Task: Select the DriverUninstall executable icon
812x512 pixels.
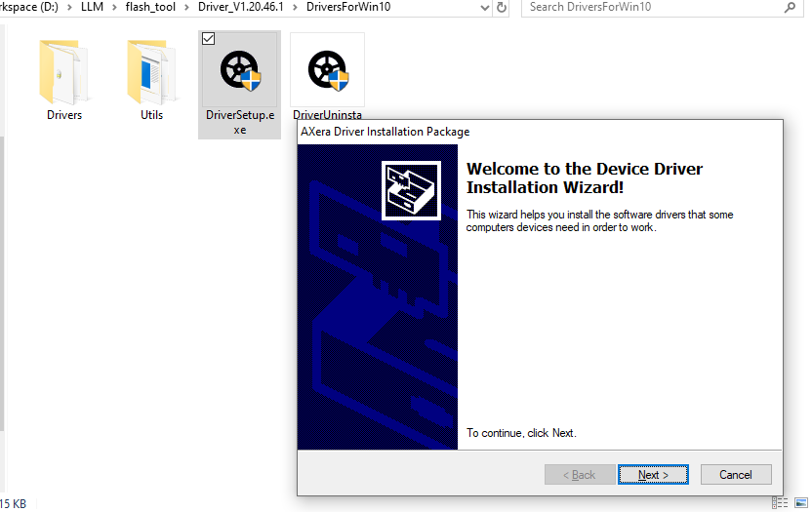Action: pos(327,73)
